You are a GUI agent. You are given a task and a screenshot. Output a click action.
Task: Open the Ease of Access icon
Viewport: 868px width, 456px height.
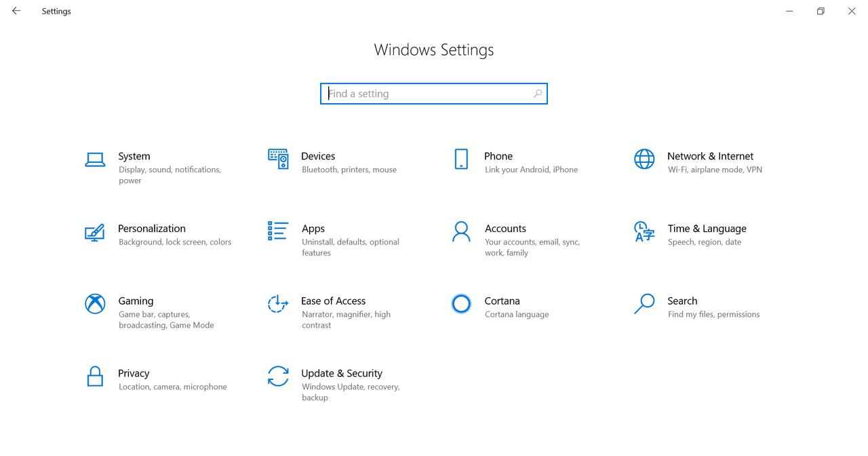coord(278,304)
